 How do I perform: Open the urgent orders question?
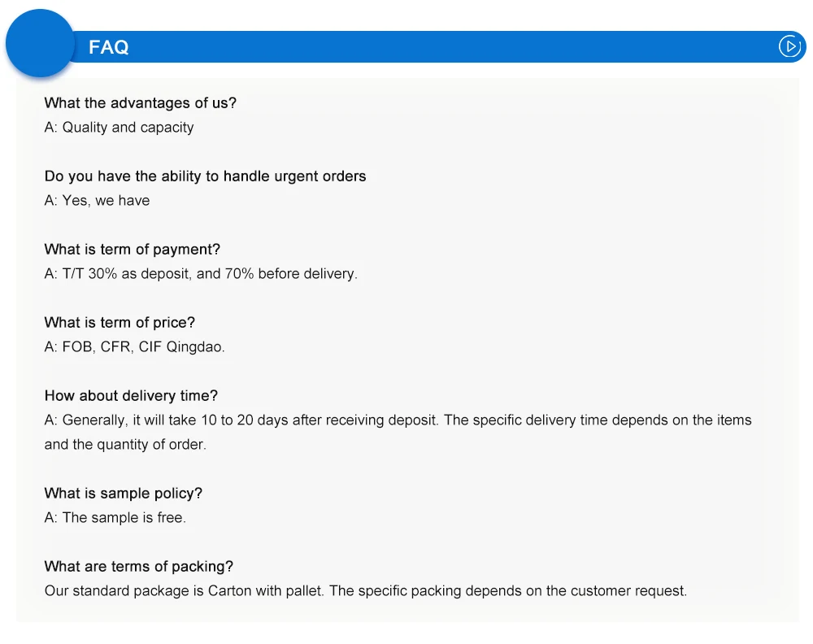tap(205, 176)
